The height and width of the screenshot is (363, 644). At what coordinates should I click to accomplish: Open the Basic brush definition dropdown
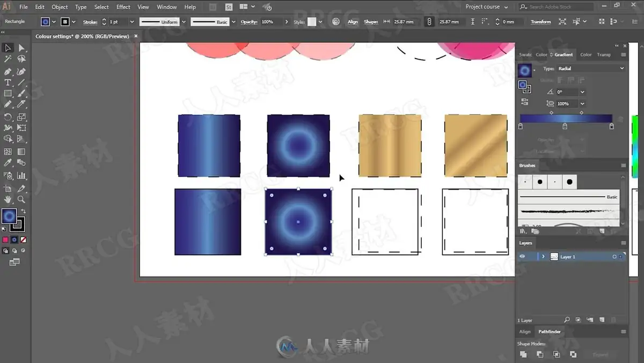232,21
